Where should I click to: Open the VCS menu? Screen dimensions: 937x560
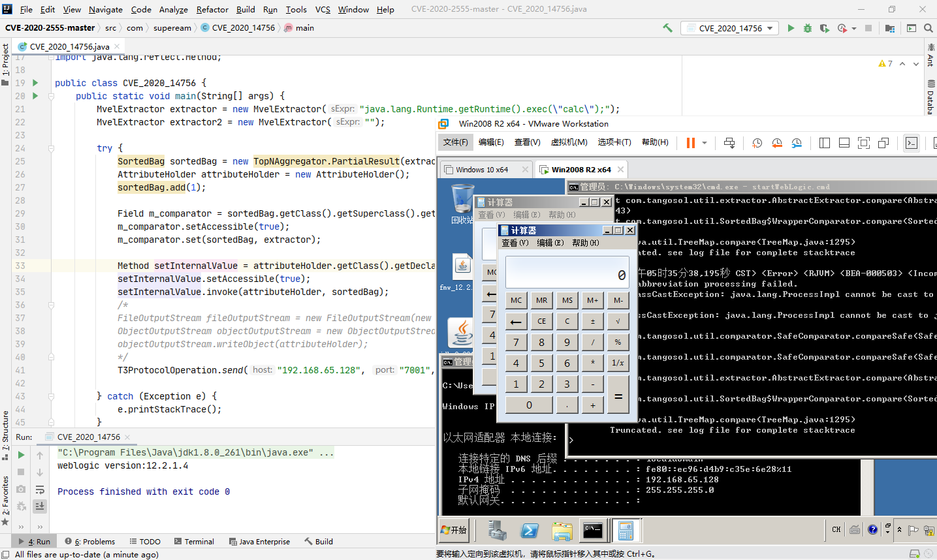[x=323, y=9]
